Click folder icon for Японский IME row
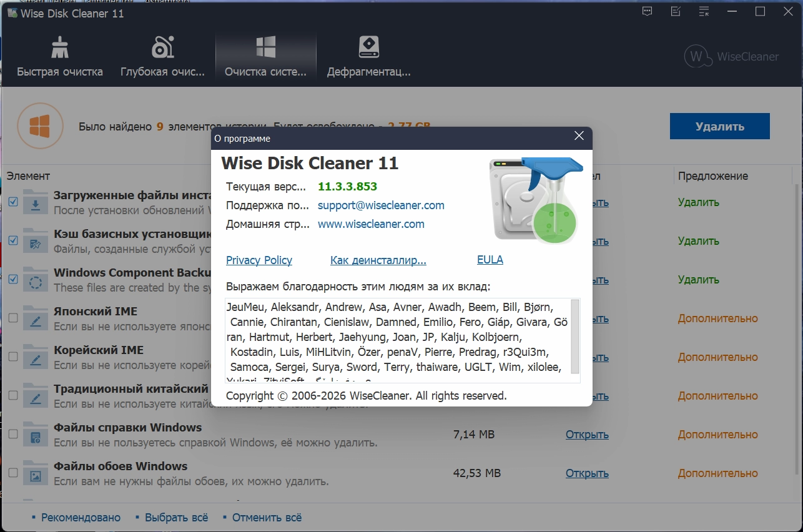 (x=36, y=318)
